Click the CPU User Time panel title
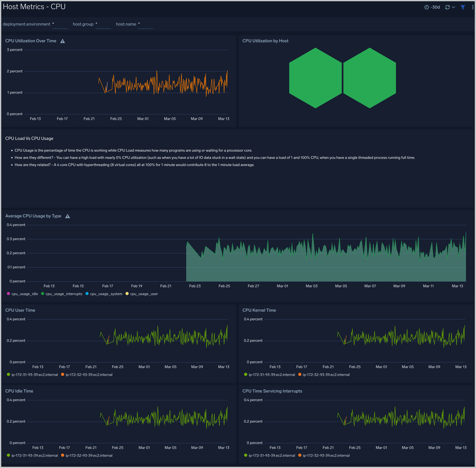The width and height of the screenshot is (476, 468). pyautogui.click(x=20, y=310)
